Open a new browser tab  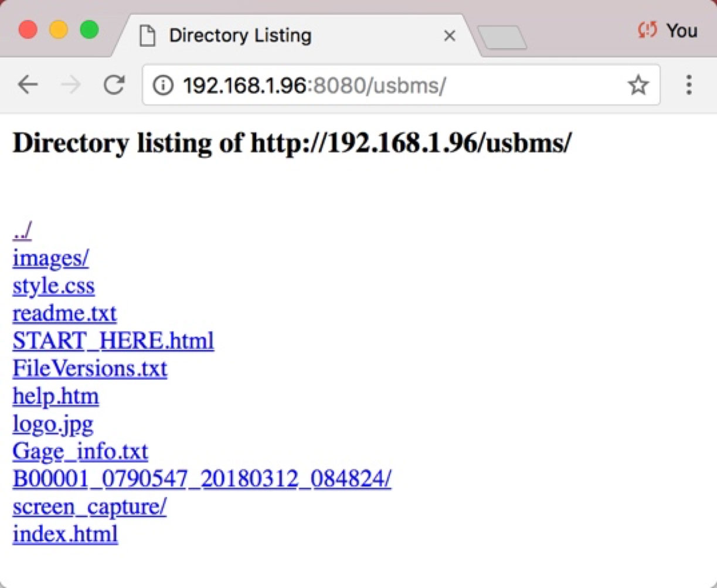click(x=502, y=38)
